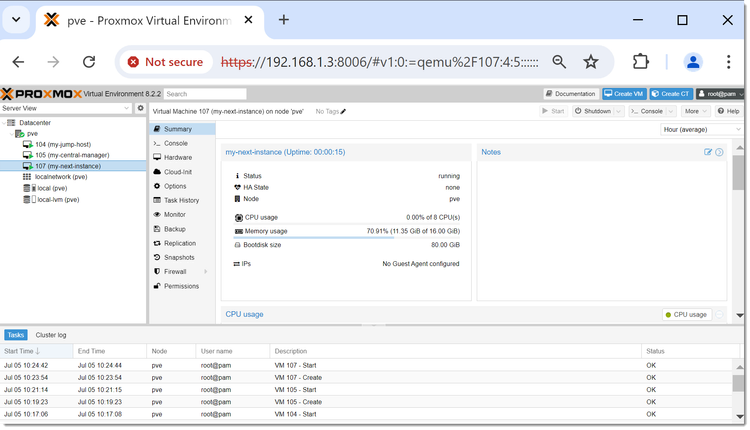Viewport: 750px width, 430px height.
Task: Open the Shutdown dropdown arrow
Action: (x=618, y=111)
